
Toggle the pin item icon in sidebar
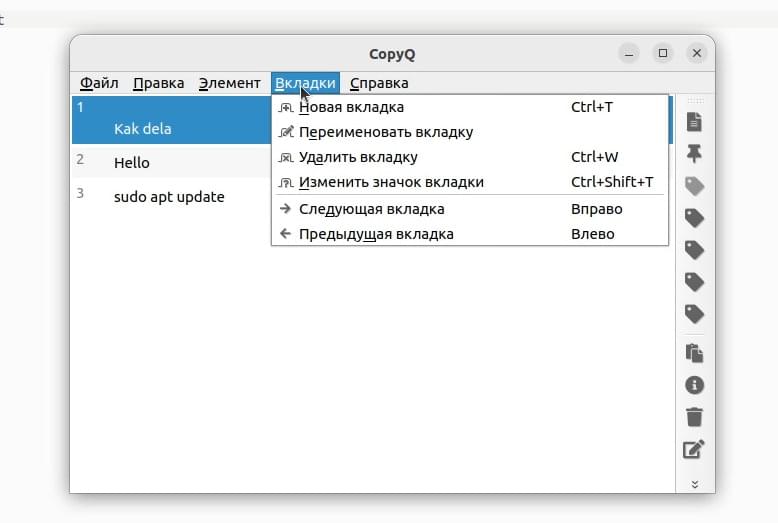[x=694, y=154]
